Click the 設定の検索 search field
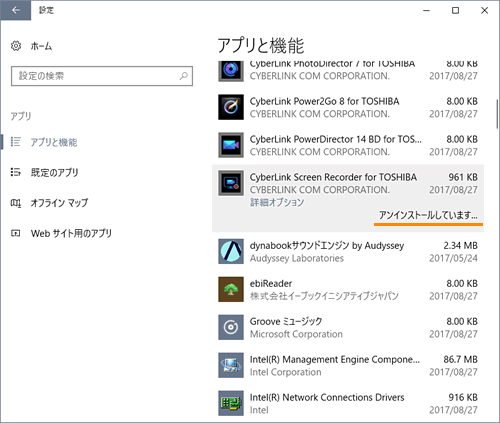500x423 pixels. pyautogui.click(x=102, y=76)
